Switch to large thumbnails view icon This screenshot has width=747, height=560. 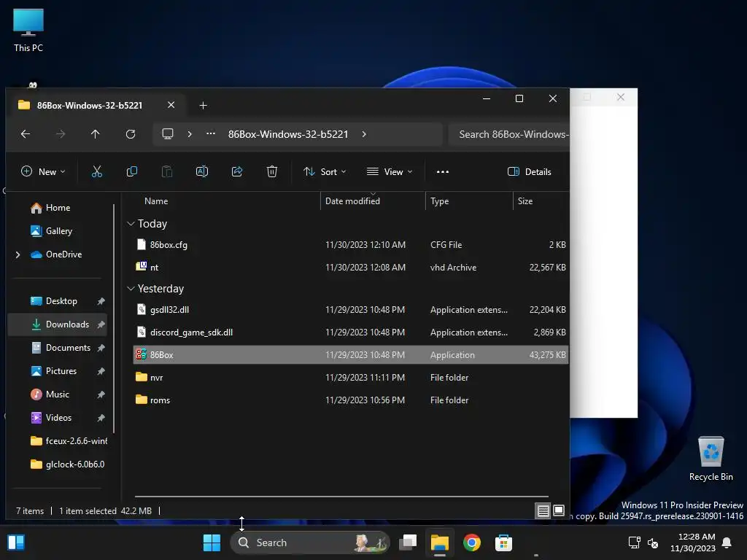coord(559,511)
